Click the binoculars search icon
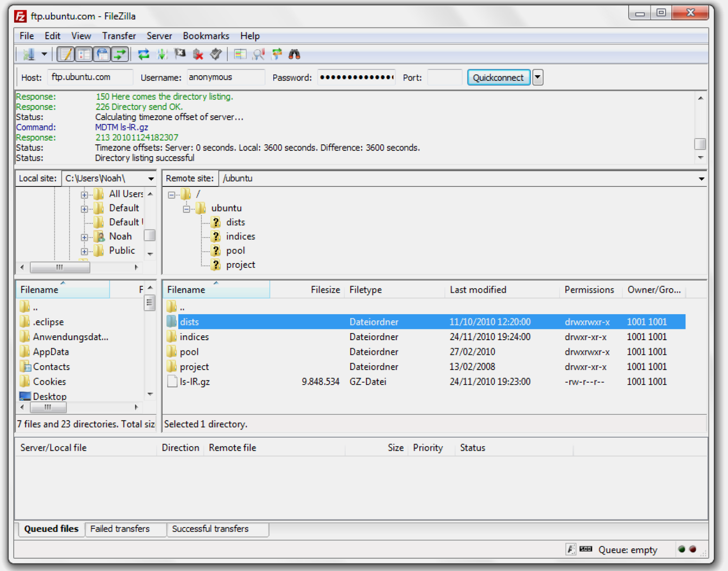The width and height of the screenshot is (728, 571). click(x=295, y=54)
